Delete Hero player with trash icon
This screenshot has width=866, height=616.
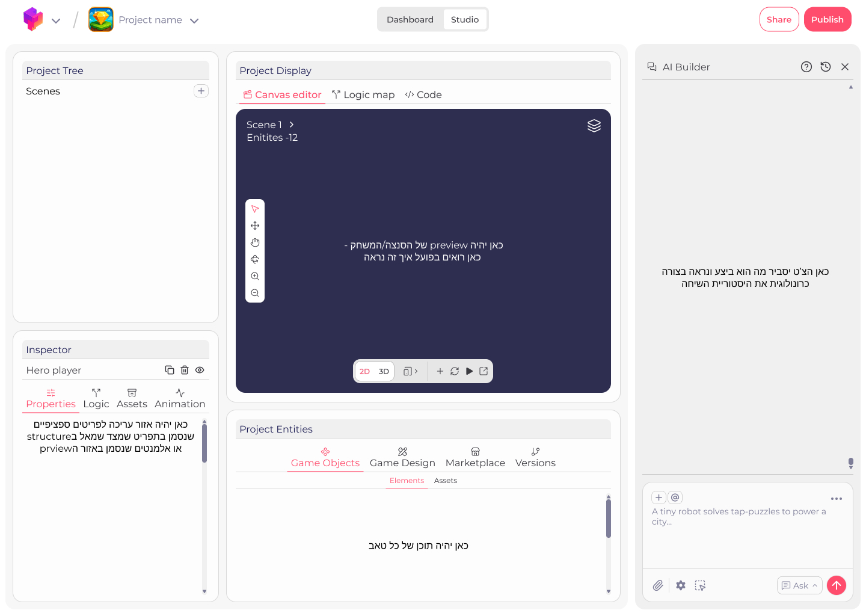(185, 370)
